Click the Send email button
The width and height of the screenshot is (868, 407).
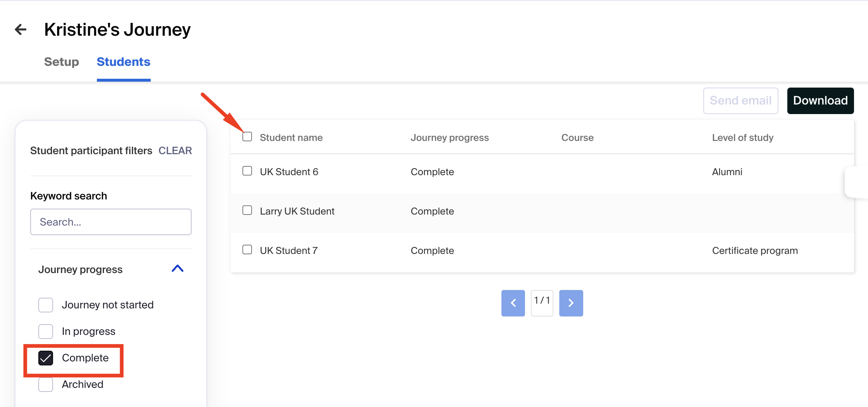coord(741,100)
